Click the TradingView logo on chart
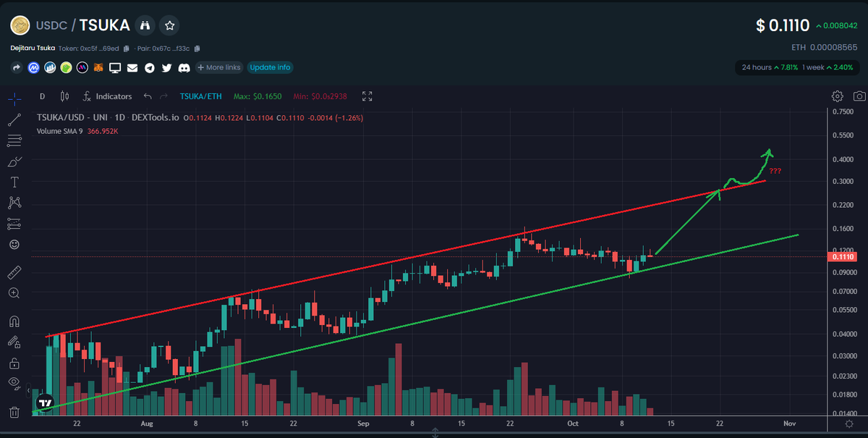This screenshot has height=438, width=868. click(45, 402)
